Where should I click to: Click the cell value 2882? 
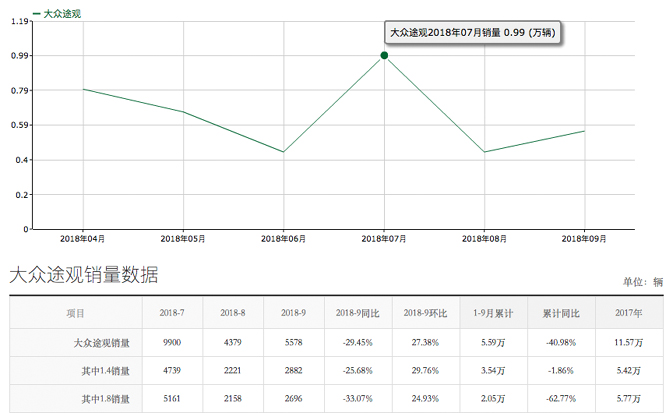(x=293, y=371)
